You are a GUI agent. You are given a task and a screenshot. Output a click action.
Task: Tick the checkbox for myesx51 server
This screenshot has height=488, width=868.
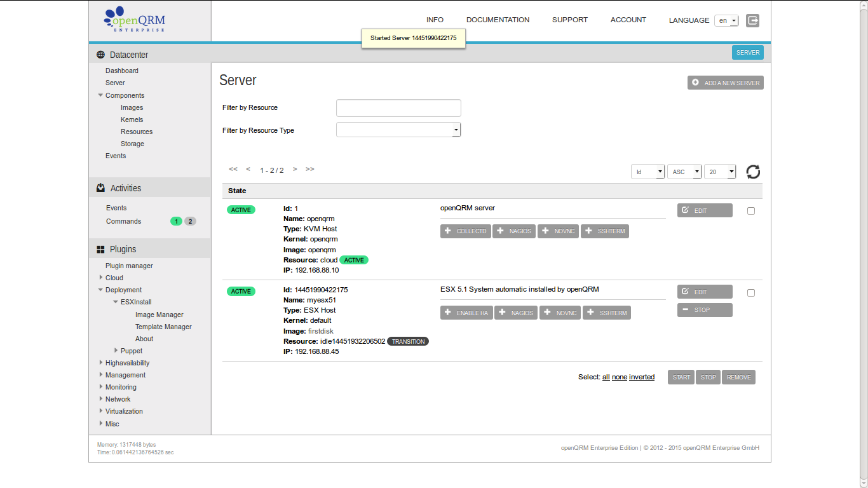coord(751,293)
